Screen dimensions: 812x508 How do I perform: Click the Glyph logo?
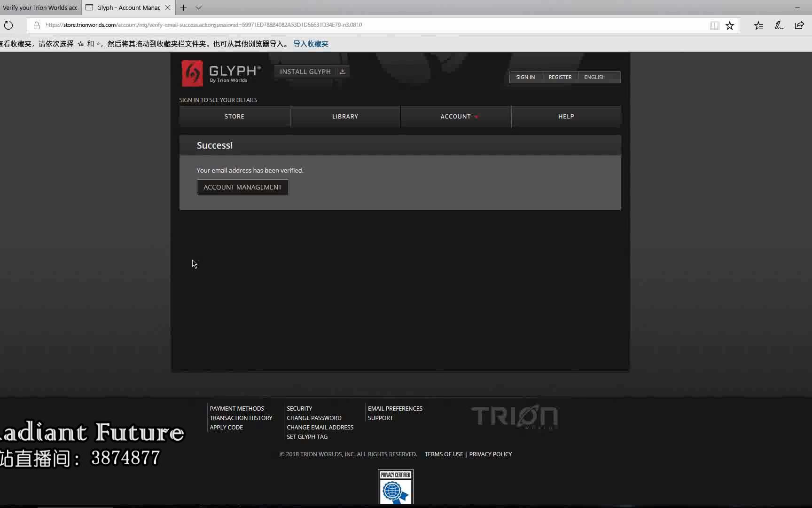coord(221,73)
